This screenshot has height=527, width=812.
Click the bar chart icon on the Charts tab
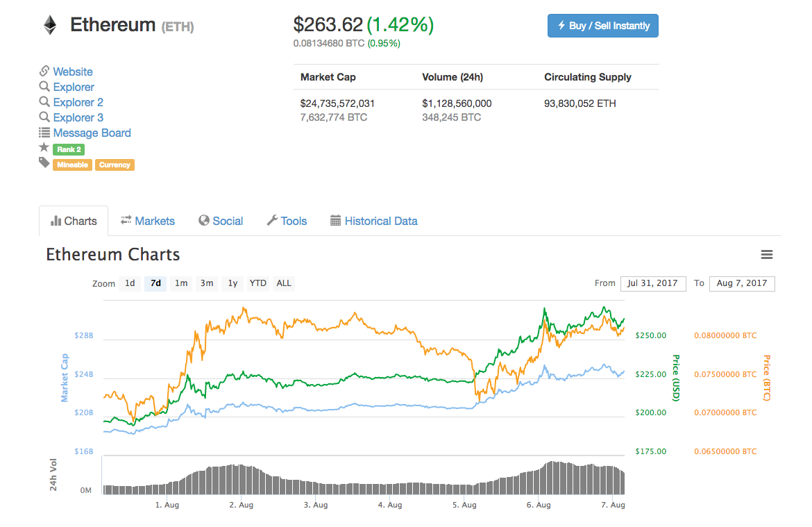click(x=56, y=221)
